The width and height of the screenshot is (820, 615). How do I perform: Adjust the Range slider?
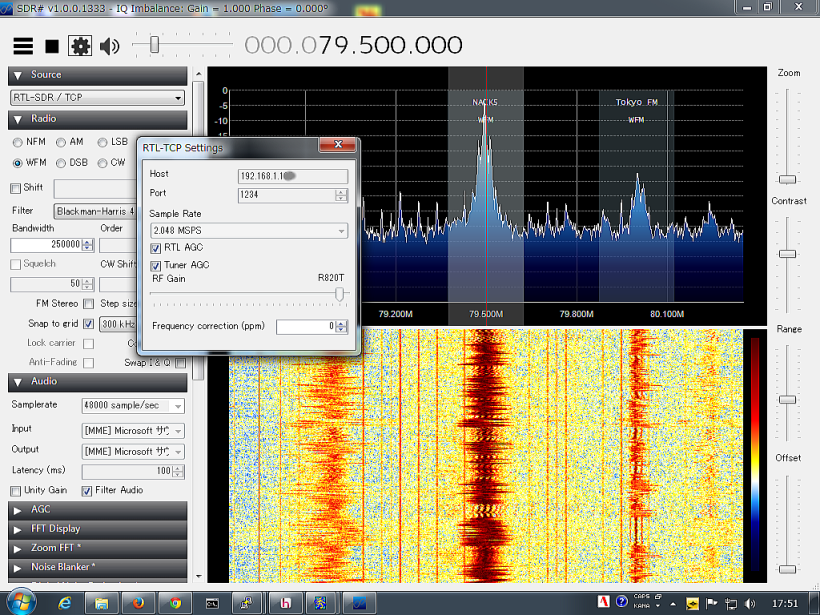[x=788, y=400]
